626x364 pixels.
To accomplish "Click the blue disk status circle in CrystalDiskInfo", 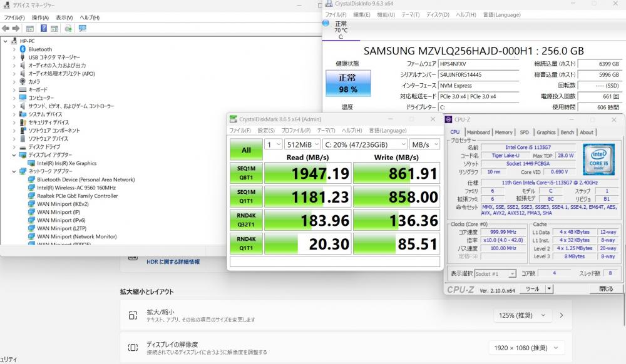I will coord(326,23).
